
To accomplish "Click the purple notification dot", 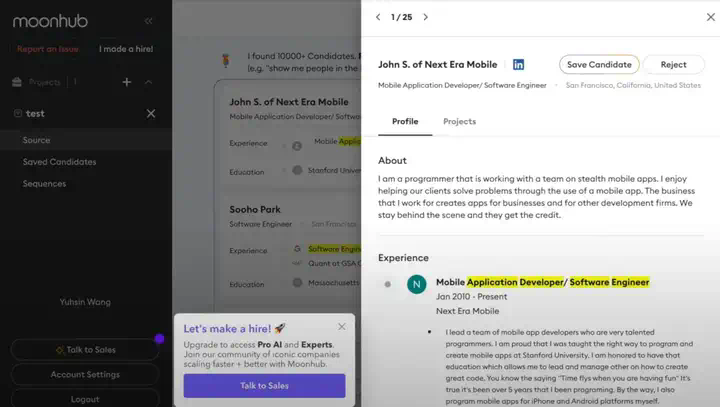I will tap(159, 339).
